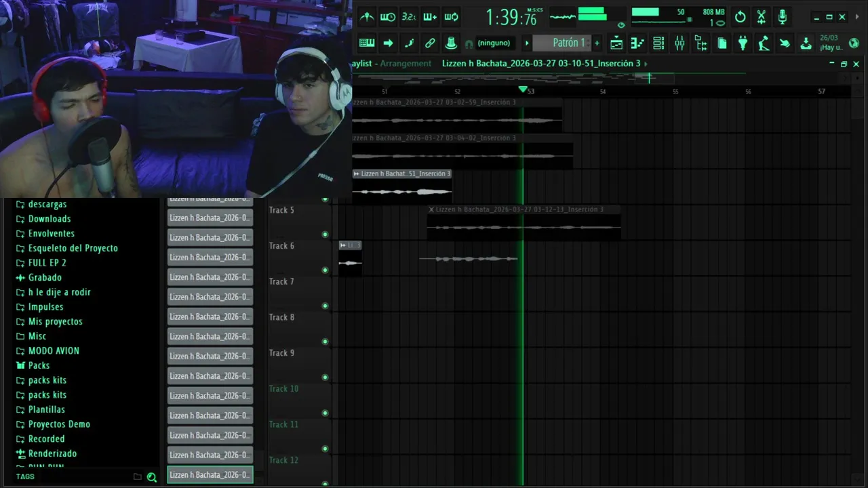Mute Track 11 with its green dot
This screenshot has width=868, height=488.
(325, 449)
